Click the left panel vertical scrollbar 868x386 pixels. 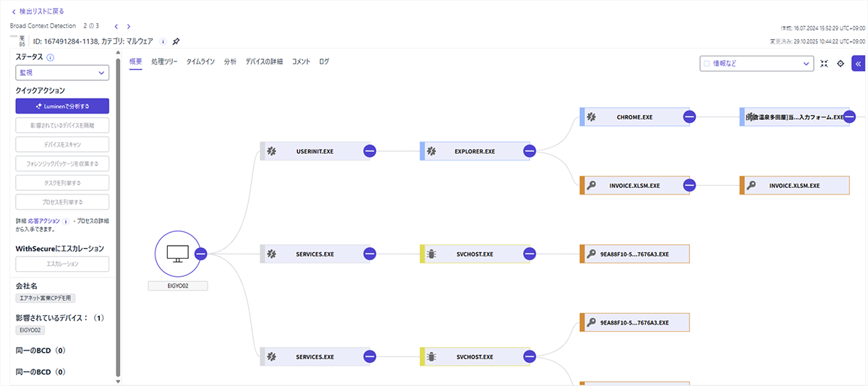pyautogui.click(x=118, y=217)
